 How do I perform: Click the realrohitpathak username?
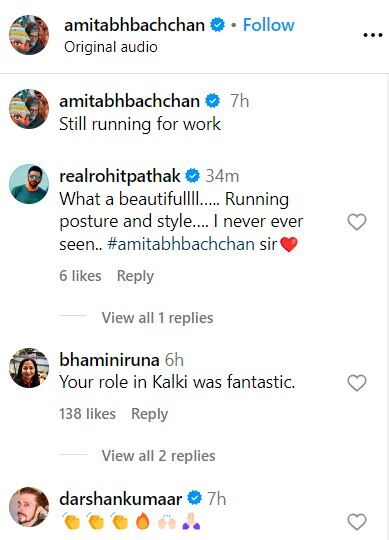(x=120, y=176)
